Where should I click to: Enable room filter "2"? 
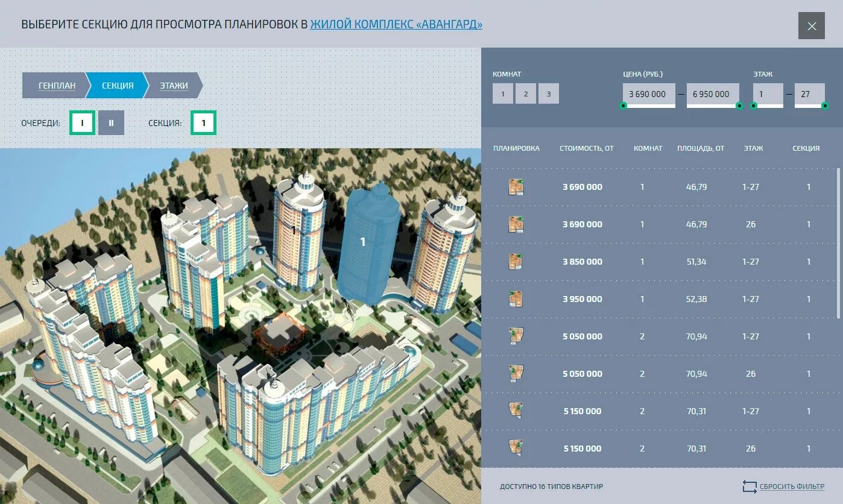pyautogui.click(x=525, y=93)
